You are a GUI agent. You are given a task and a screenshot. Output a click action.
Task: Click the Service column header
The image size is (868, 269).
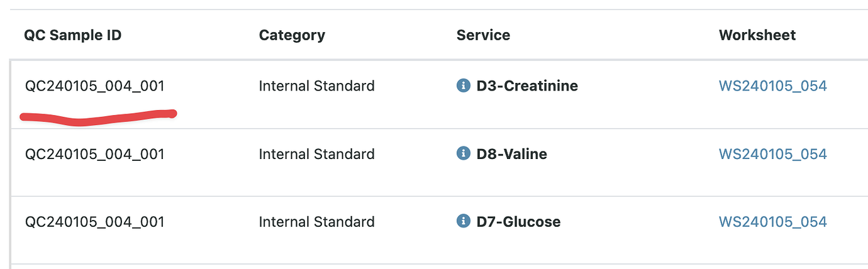(x=483, y=35)
